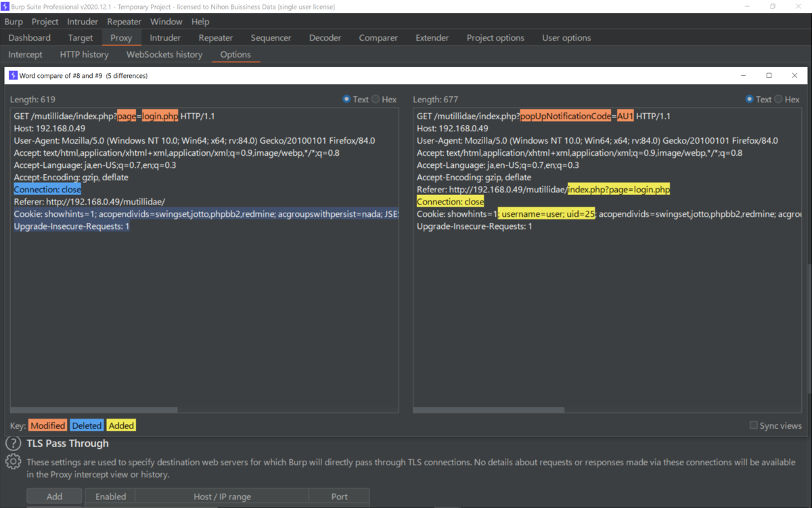Click the Accept-Encoding line in right pane
The height and width of the screenshot is (508, 812).
(474, 177)
